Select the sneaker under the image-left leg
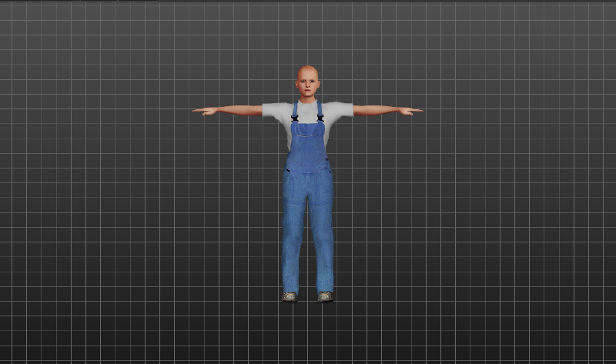616x364 pixels. tap(290, 297)
